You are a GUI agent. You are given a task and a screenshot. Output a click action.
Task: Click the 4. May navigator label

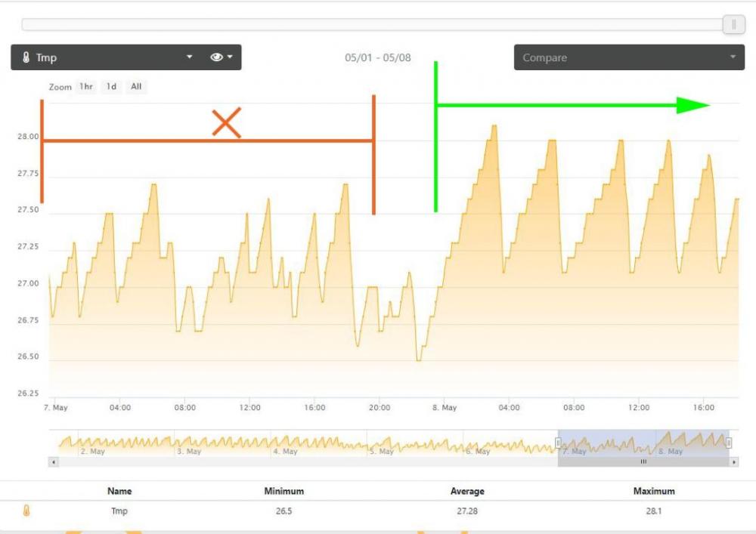point(286,451)
